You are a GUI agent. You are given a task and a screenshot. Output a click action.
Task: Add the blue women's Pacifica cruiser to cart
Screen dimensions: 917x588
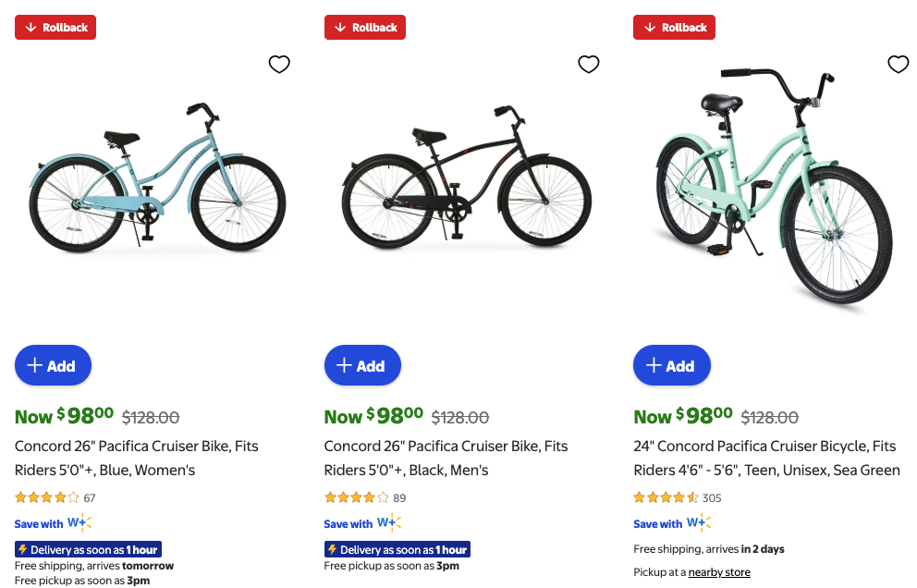click(x=53, y=365)
